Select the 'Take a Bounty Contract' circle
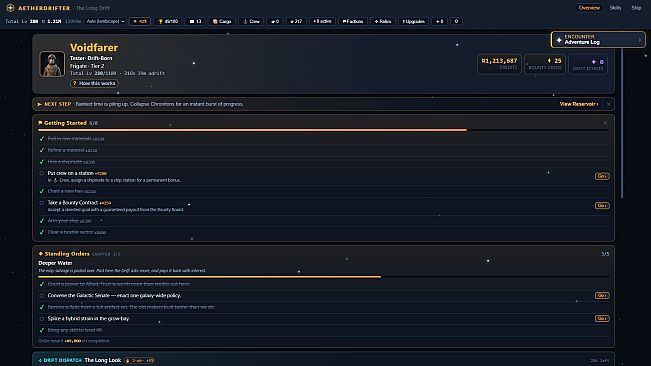651x366 pixels. pos(42,203)
